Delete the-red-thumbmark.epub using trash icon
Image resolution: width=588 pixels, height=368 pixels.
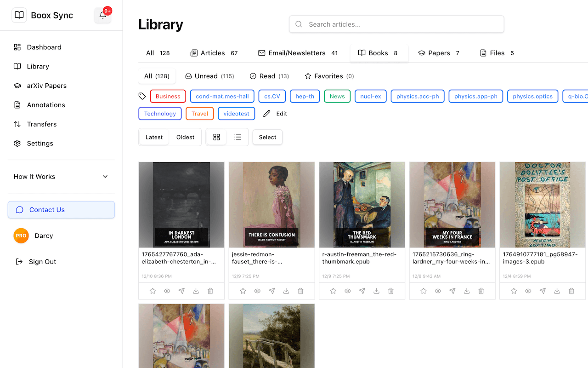tap(390, 291)
